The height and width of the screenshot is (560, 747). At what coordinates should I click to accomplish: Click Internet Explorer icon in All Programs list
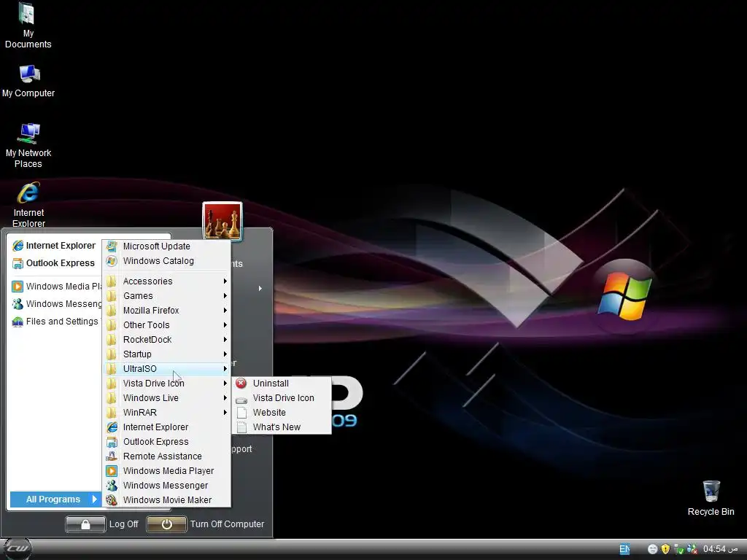tap(112, 427)
